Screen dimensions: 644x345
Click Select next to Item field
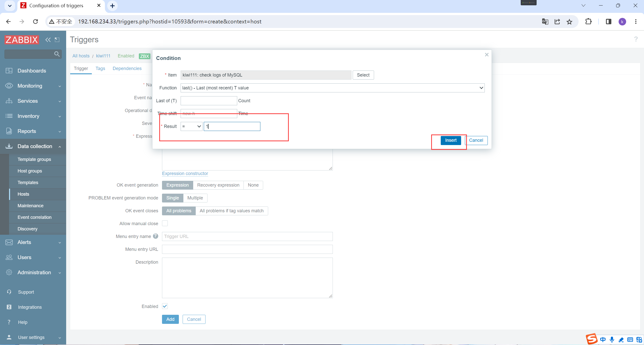coord(363,75)
